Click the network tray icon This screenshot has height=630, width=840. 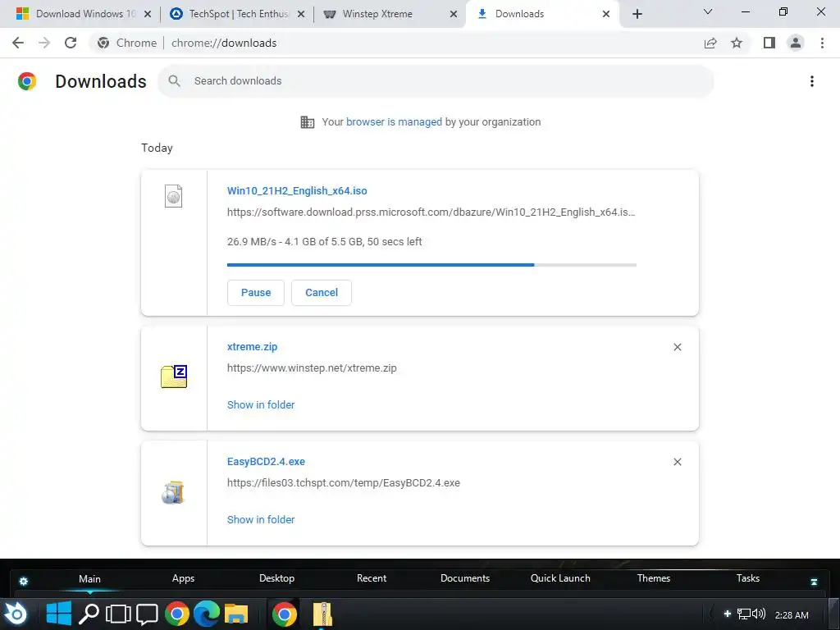(x=743, y=614)
